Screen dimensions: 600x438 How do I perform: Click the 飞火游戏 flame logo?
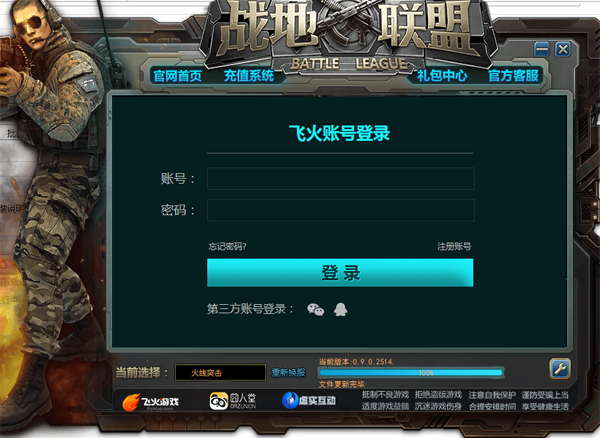tap(150, 402)
